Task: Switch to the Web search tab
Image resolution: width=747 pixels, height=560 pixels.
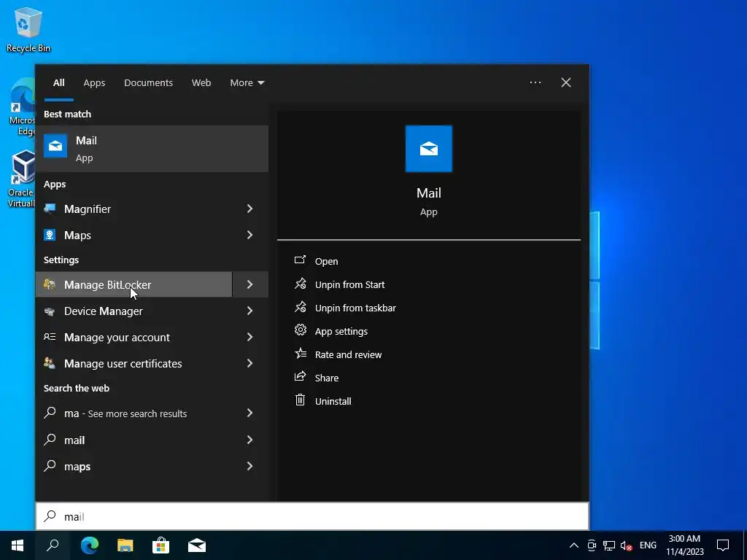Action: tap(201, 83)
